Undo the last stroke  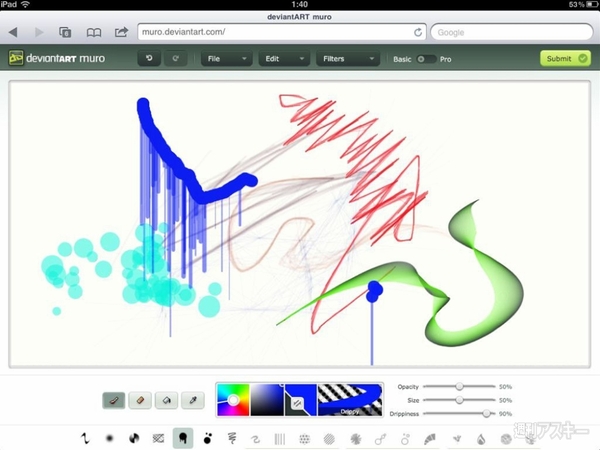(x=149, y=59)
